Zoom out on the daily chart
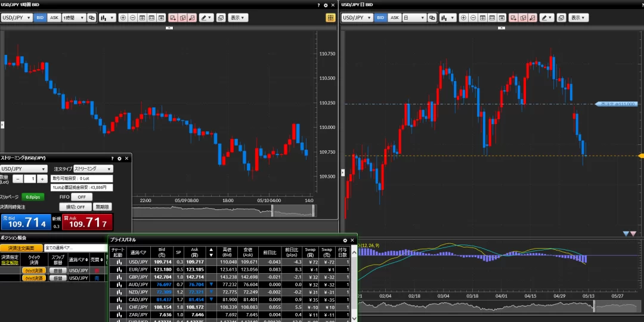Viewport: 644px width, 322px height. point(474,18)
